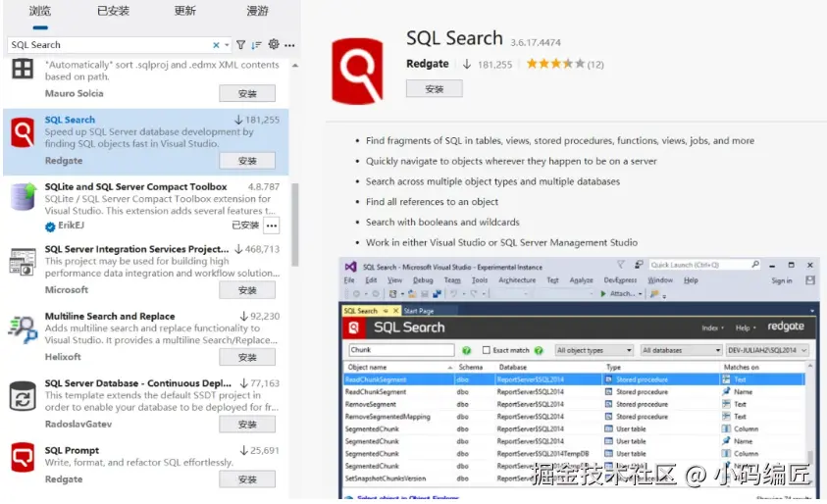The height and width of the screenshot is (504, 827).
Task: Install the Mauro Solcia extension
Action: 247,94
